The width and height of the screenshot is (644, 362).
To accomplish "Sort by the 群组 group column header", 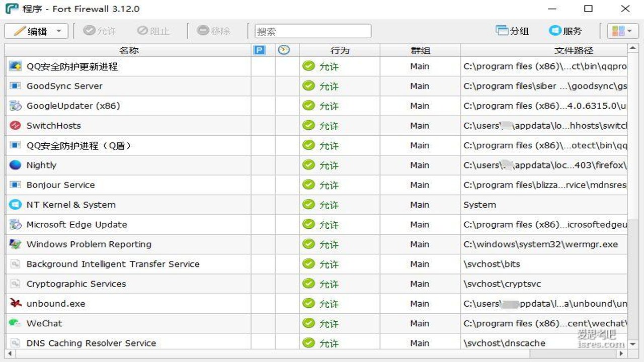I will tap(420, 50).
